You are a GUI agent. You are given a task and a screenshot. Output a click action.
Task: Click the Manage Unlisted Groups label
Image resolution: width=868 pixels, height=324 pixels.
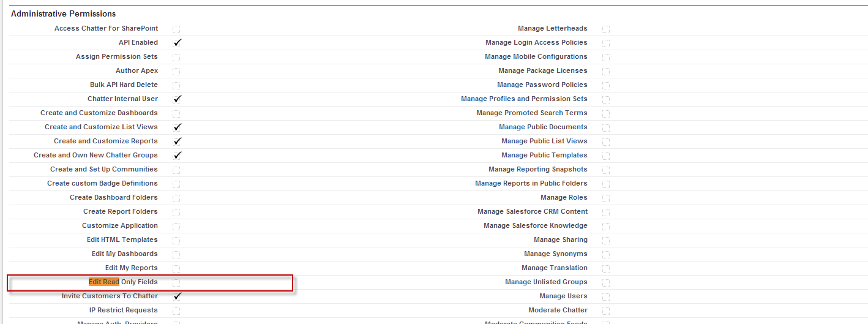546,282
